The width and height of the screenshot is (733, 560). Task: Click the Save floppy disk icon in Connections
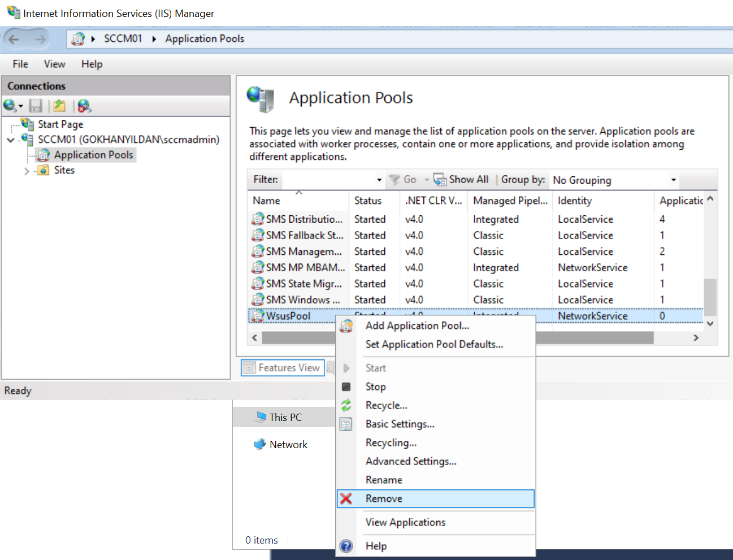[36, 106]
